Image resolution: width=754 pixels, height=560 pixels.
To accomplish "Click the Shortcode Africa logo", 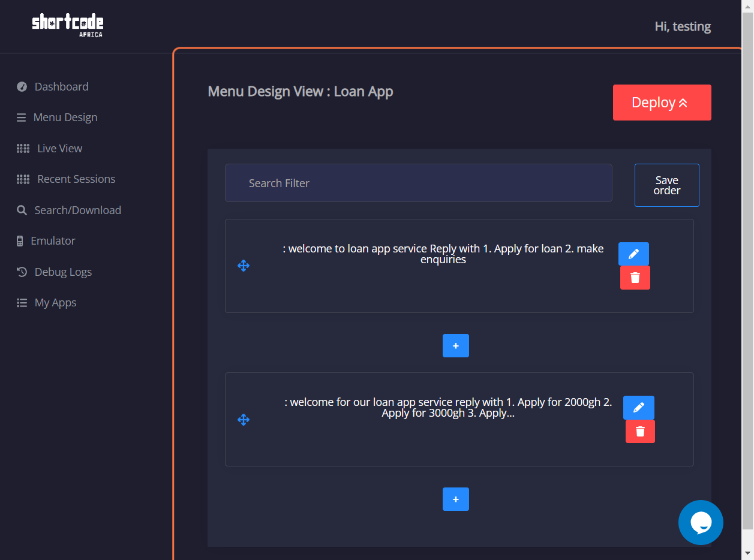I will click(x=68, y=25).
